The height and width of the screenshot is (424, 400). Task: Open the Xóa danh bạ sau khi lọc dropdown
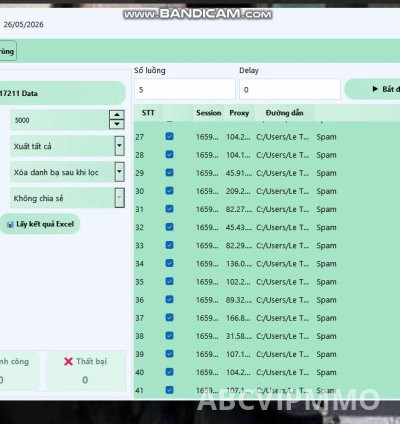[119, 172]
